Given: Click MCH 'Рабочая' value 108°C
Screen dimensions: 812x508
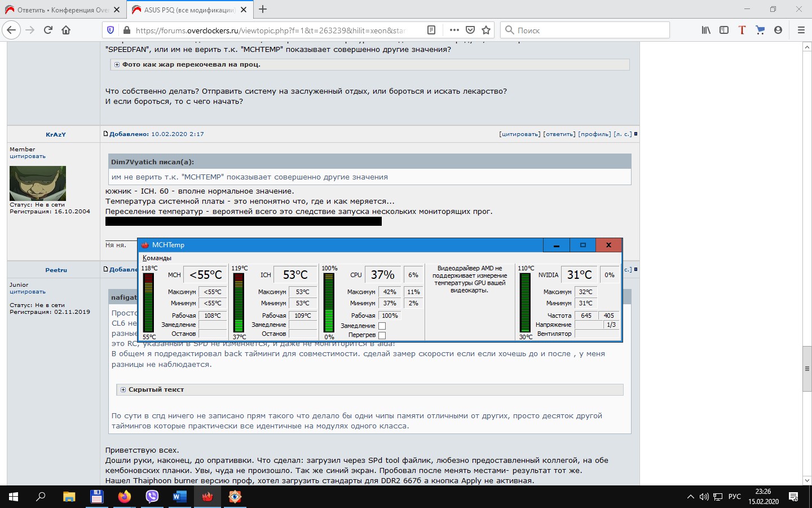Looking at the screenshot, I should 213,316.
